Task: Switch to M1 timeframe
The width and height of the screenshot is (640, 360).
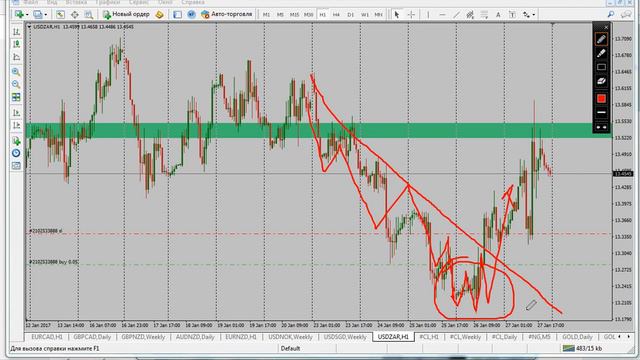Action: [267, 15]
